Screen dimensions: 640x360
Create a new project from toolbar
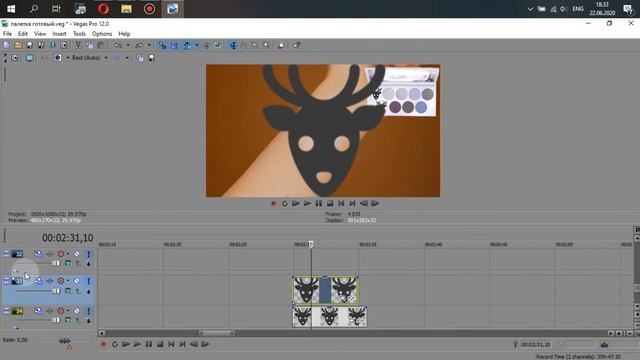click(x=7, y=45)
